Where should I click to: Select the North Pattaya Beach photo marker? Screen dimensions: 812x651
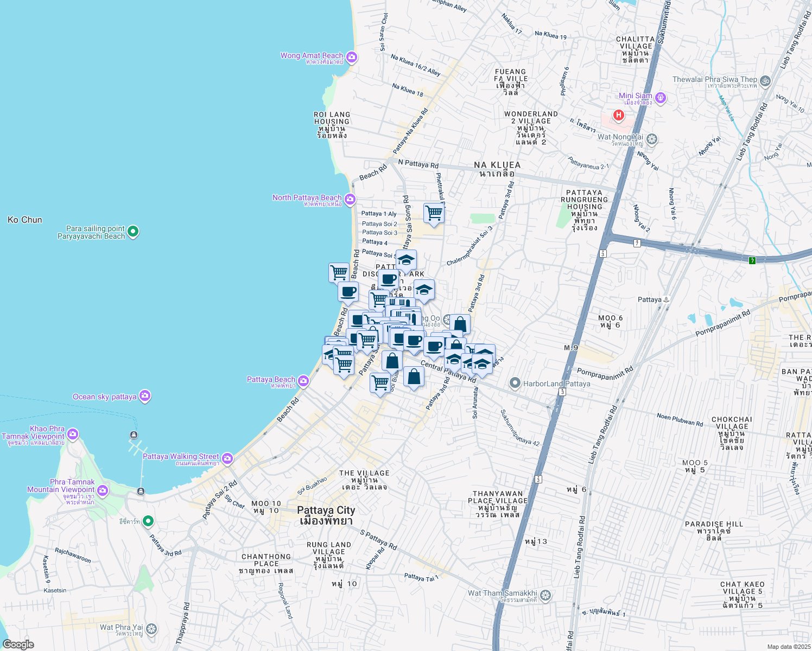pos(350,200)
